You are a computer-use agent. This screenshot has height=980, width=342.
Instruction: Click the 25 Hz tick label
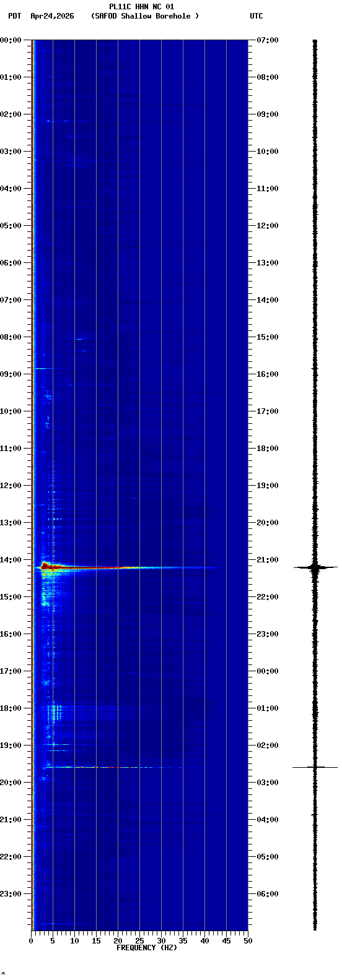[x=139, y=941]
